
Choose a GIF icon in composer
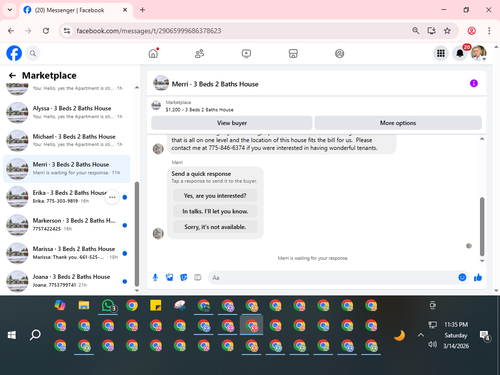[198, 277]
